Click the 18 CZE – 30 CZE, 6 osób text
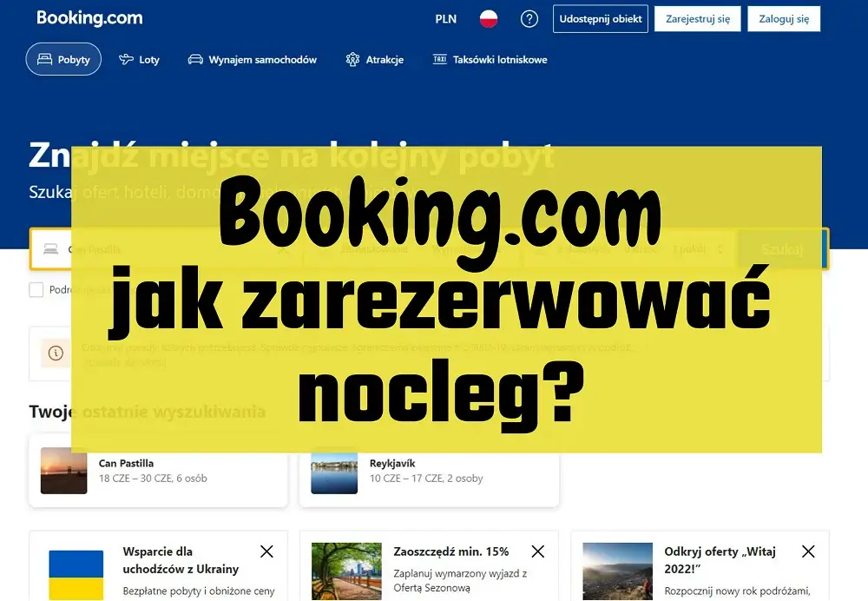This screenshot has width=868, height=601. pos(153,479)
